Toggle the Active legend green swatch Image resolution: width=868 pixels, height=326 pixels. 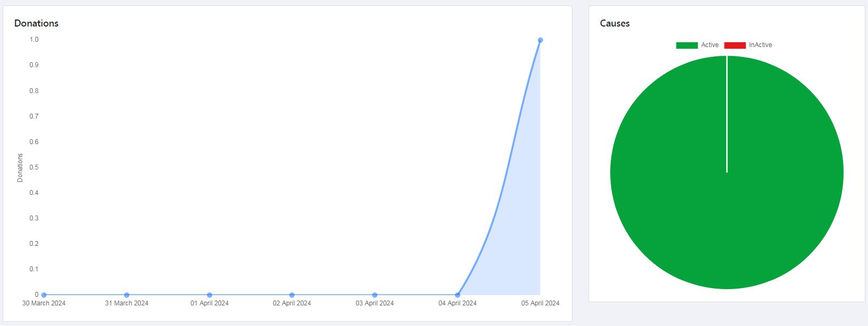point(687,45)
